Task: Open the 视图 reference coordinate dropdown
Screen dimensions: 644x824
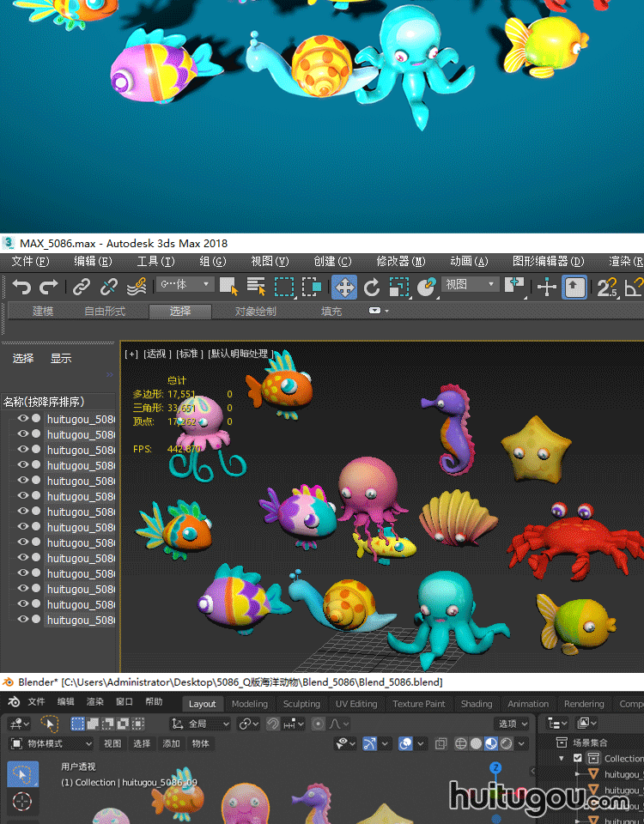Action: pos(471,285)
